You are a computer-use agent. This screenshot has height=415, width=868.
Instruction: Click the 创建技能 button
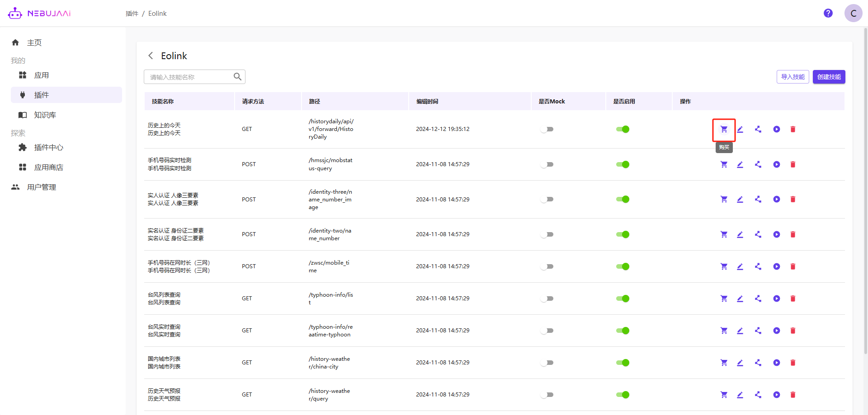pos(829,77)
